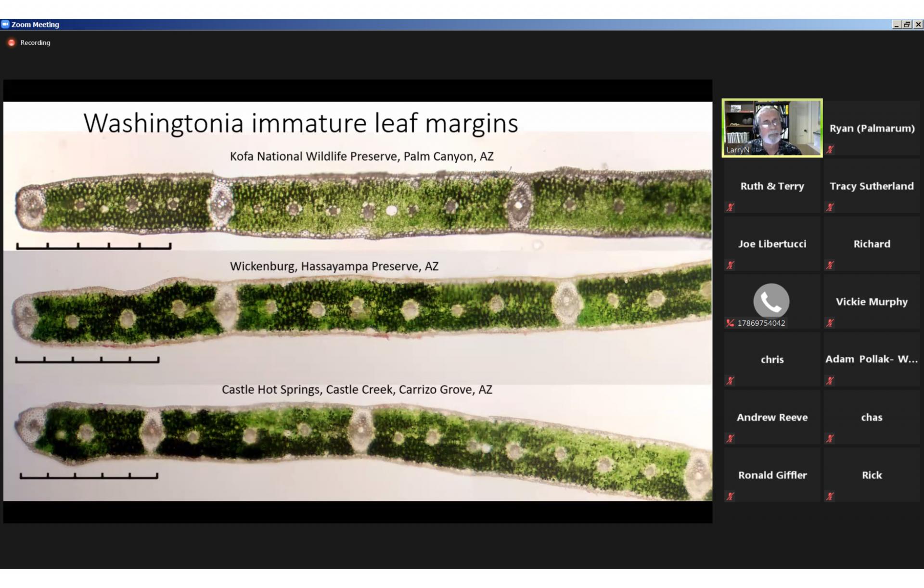
Task: Click Andrew Reeve's muted microphone icon
Action: 731,438
